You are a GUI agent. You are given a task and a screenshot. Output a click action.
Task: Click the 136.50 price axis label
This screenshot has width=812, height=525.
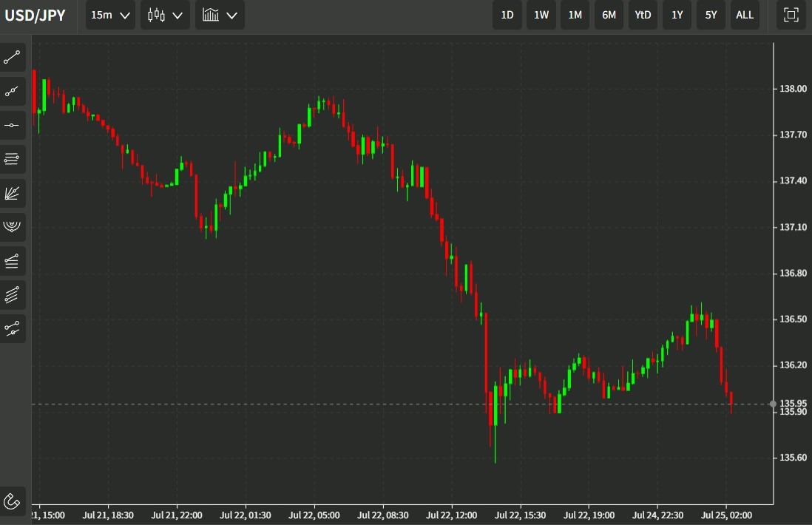[x=793, y=319]
